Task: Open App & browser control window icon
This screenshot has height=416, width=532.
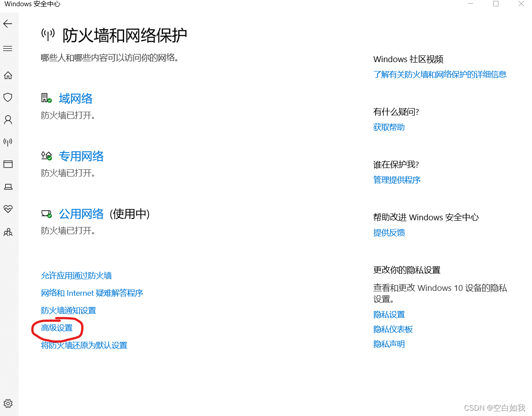Action: (8, 164)
